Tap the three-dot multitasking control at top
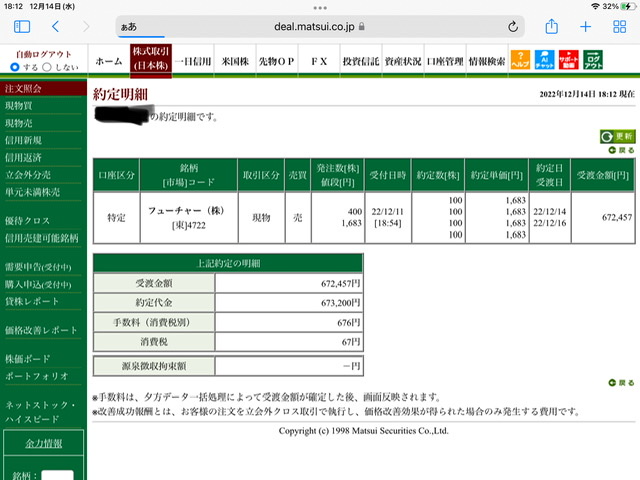 [320, 7]
